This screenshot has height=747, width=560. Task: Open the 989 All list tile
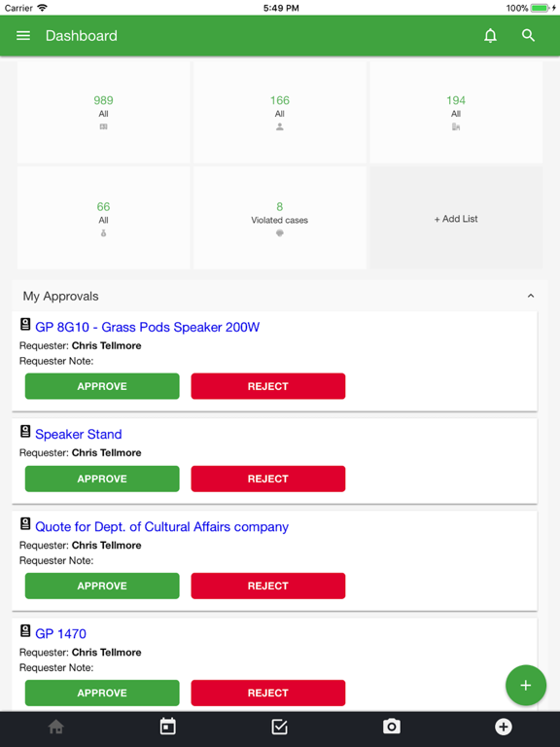coord(103,113)
